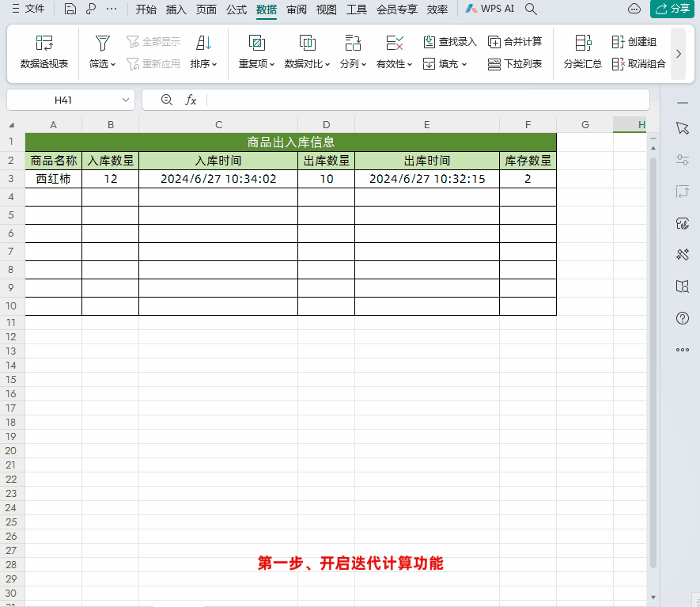This screenshot has height=607, width=700.
Task: Select row header 11
Action: (11, 322)
